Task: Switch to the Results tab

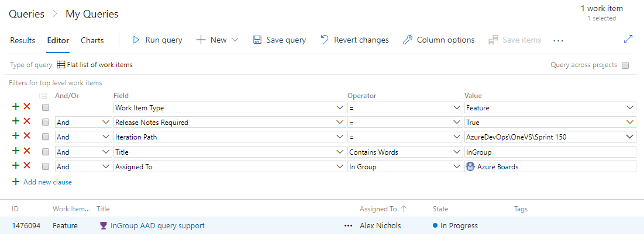Action: (23, 40)
